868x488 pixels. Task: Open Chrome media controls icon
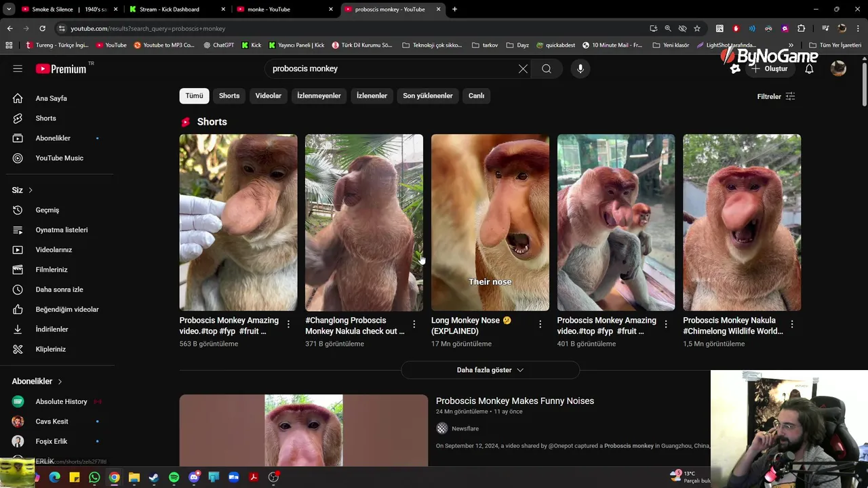(825, 28)
